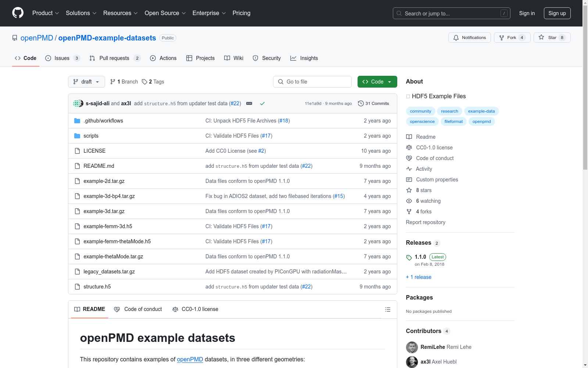
Task: Click the GitHub logo icon
Action: [x=18, y=13]
